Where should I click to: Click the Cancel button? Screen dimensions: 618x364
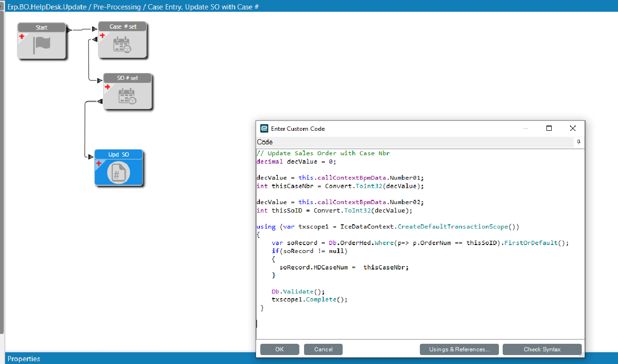pyautogui.click(x=323, y=349)
